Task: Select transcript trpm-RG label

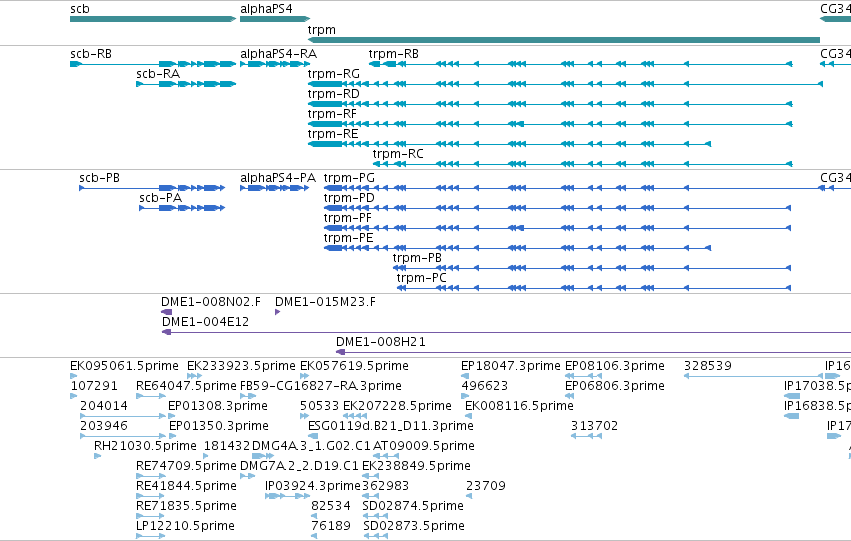Action: 334,74
